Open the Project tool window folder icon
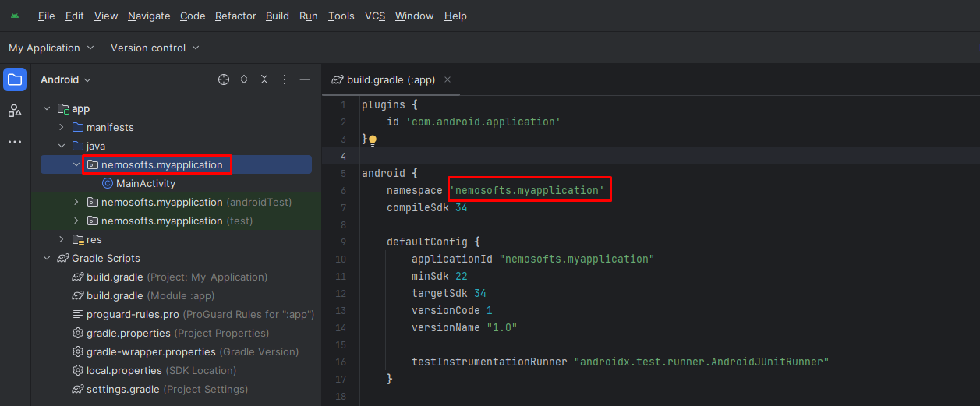Image resolution: width=980 pixels, height=406 pixels. click(15, 79)
